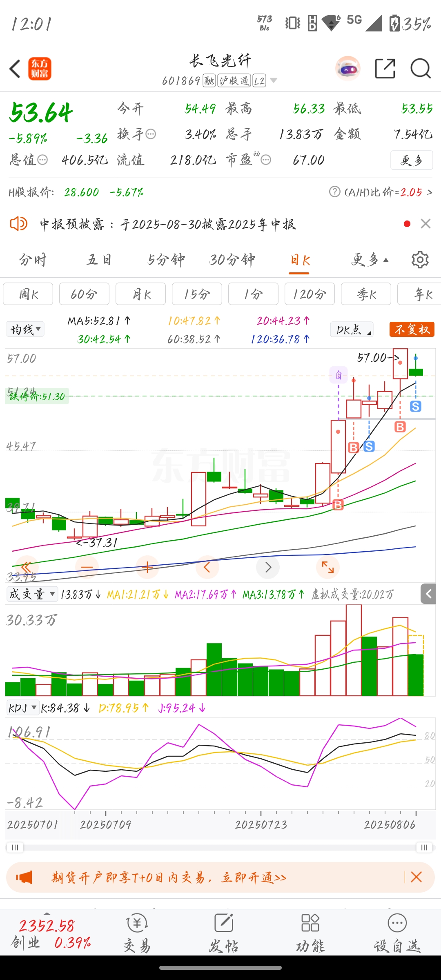
Task: Zoom in chart with plus icon
Action: click(x=147, y=567)
